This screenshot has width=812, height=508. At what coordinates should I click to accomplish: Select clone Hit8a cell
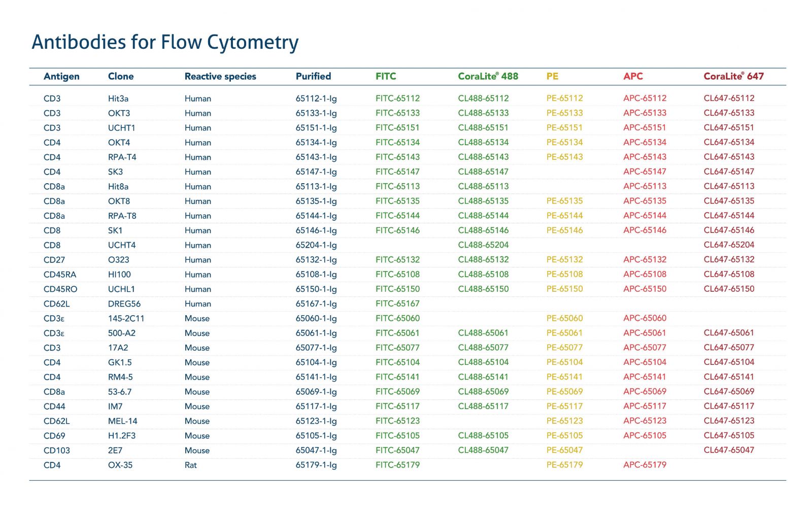[118, 187]
